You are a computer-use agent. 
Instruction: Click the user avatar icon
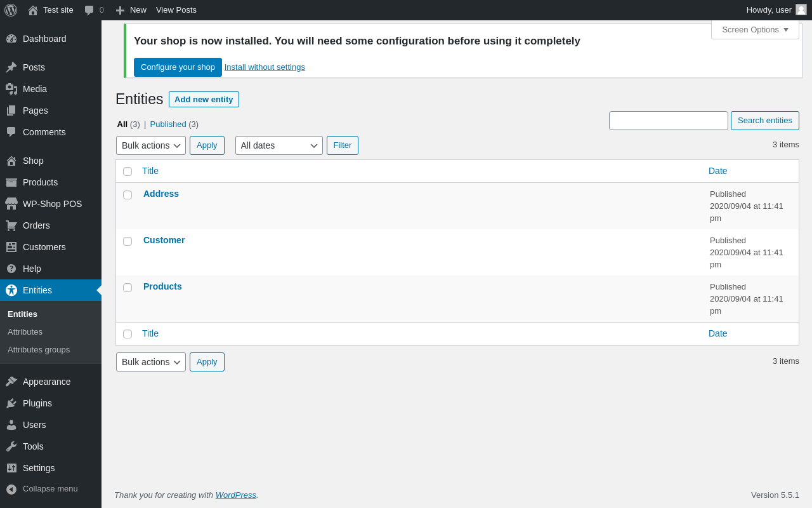801,10
